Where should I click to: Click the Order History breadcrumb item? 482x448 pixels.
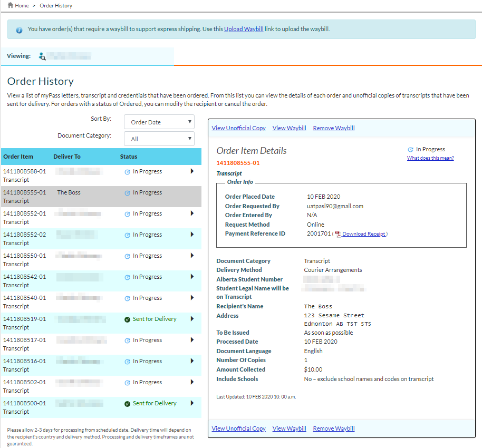(x=56, y=6)
